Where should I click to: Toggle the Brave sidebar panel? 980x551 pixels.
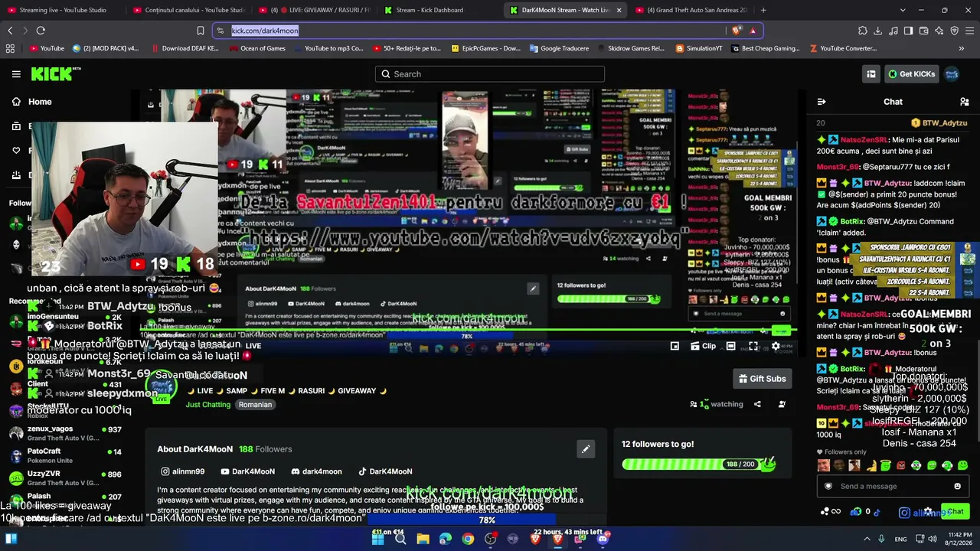pyautogui.click(x=909, y=31)
